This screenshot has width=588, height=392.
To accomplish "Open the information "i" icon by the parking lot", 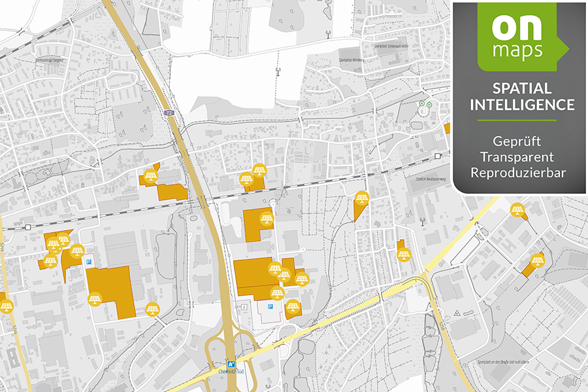I will coord(243,307).
